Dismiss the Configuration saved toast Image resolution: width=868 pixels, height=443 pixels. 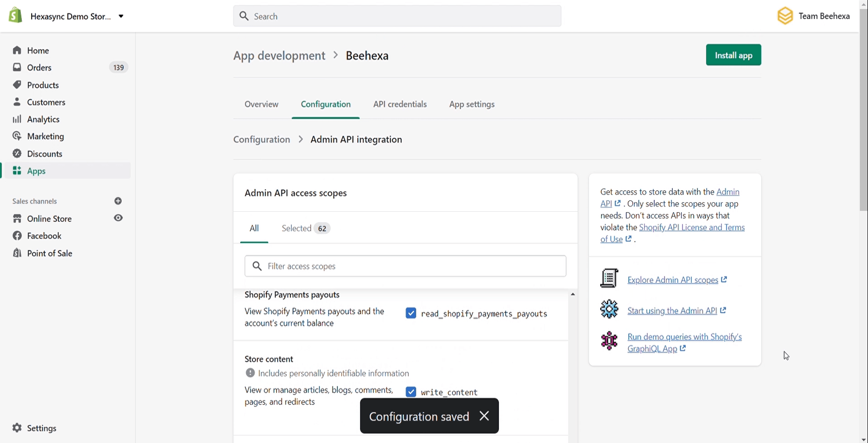[x=484, y=416]
